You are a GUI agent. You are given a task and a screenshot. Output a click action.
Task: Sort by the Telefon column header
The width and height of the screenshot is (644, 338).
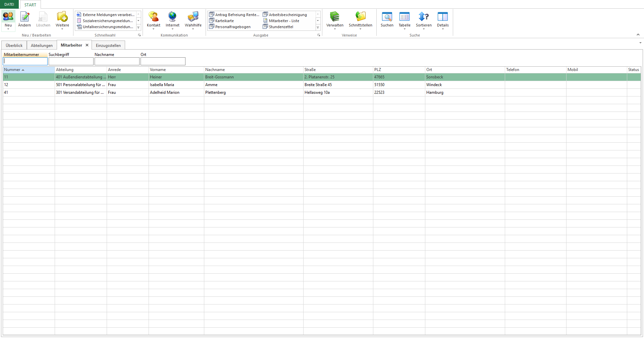(536, 70)
